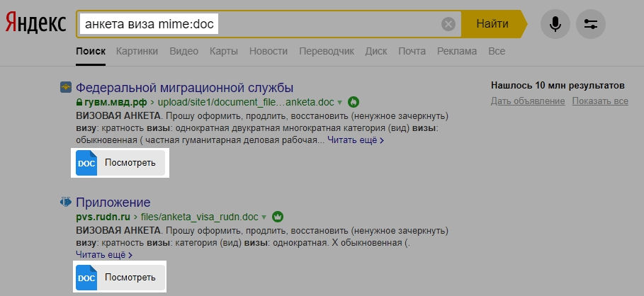Click the Дать объявление link
Viewport: 644px width, 296px height.
click(x=527, y=101)
